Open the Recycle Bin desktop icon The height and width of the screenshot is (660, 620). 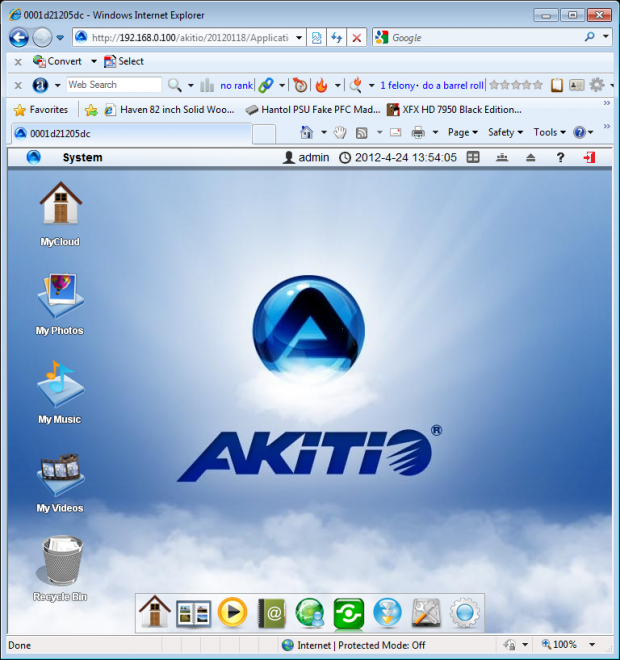click(60, 568)
